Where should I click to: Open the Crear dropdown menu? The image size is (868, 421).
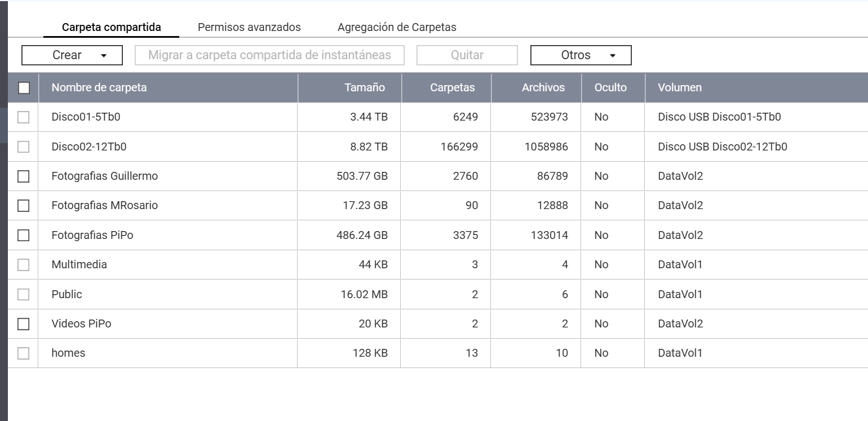72,55
